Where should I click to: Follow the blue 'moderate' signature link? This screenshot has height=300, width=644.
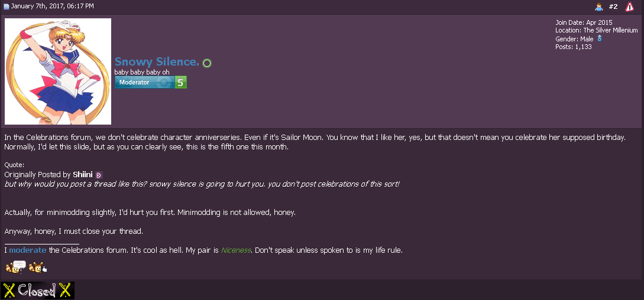coord(28,250)
